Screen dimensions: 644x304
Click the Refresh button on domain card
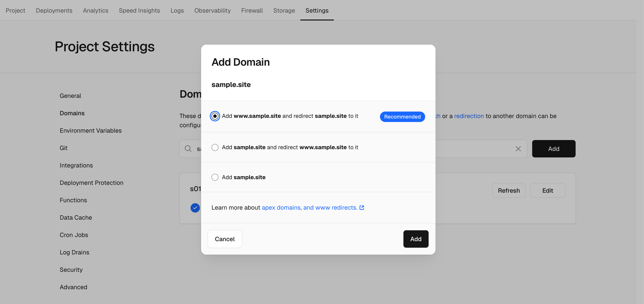[x=509, y=190]
